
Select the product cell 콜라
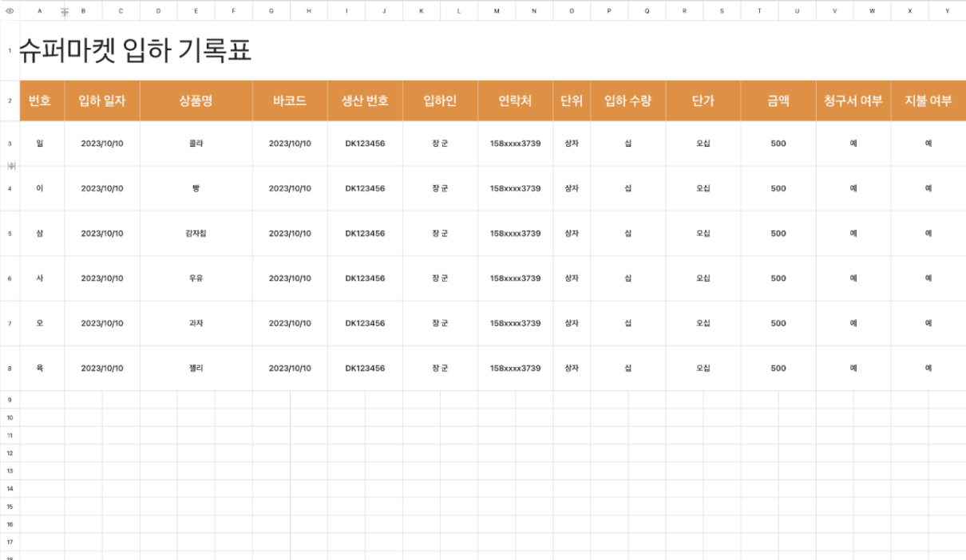tap(196, 144)
